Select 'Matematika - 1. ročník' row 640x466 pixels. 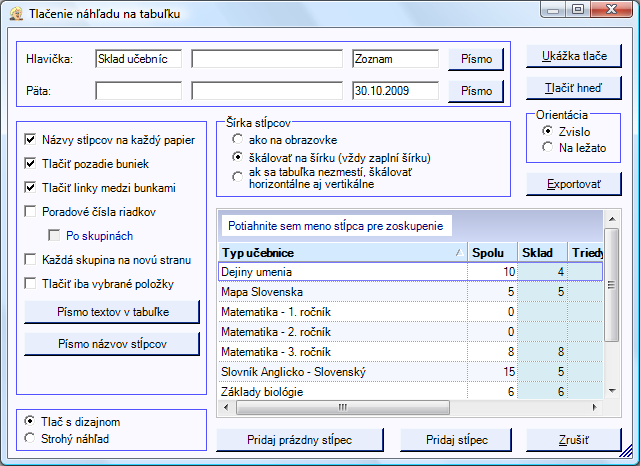(x=411, y=312)
